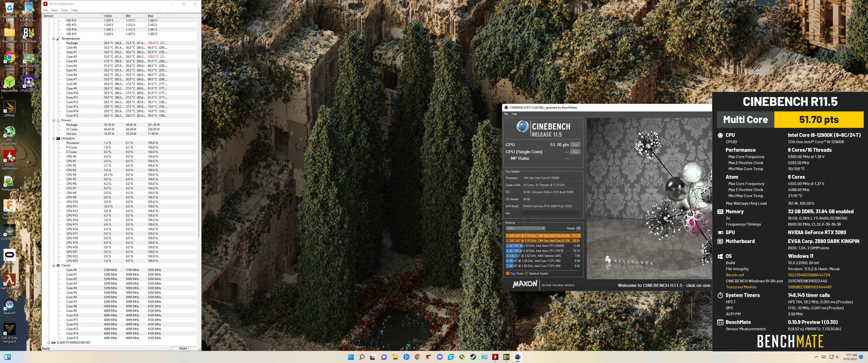868x363 pixels.
Task: Open File menu in HWMonitor
Action: point(45,10)
